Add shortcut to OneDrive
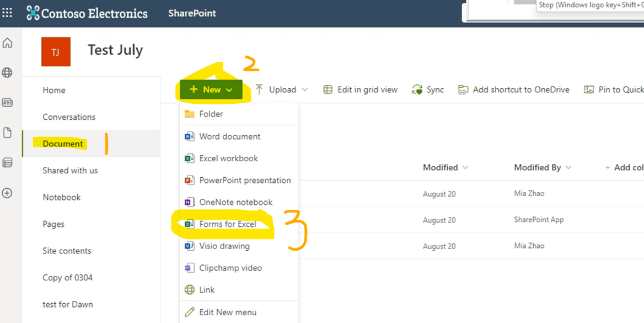This screenshot has width=644, height=323. [513, 89]
